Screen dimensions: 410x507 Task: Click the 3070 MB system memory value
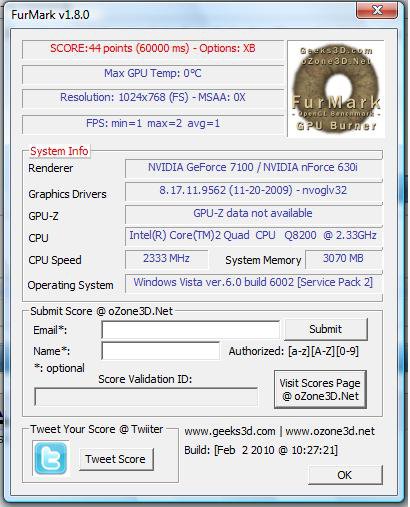point(343,259)
